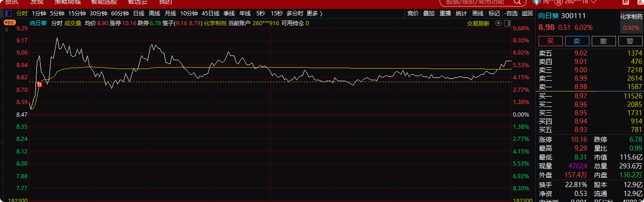
Task: Click the 重播 replay button
Action: 445,14
